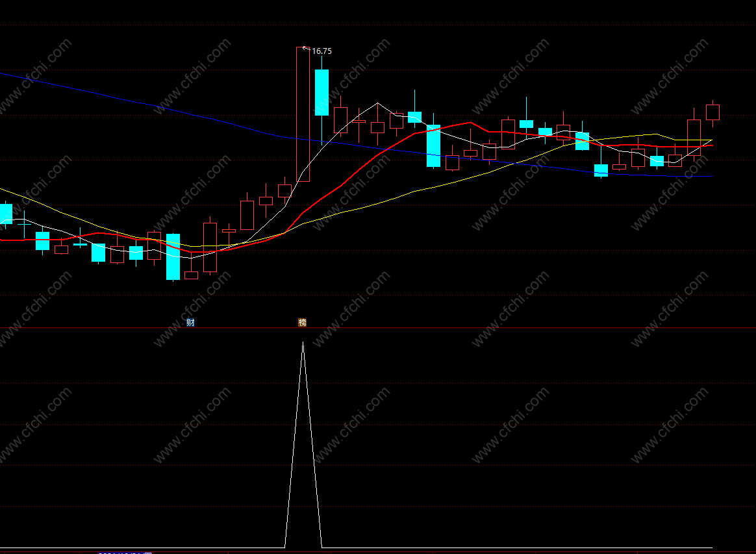Select the last red candlestick on the right

tap(712, 112)
